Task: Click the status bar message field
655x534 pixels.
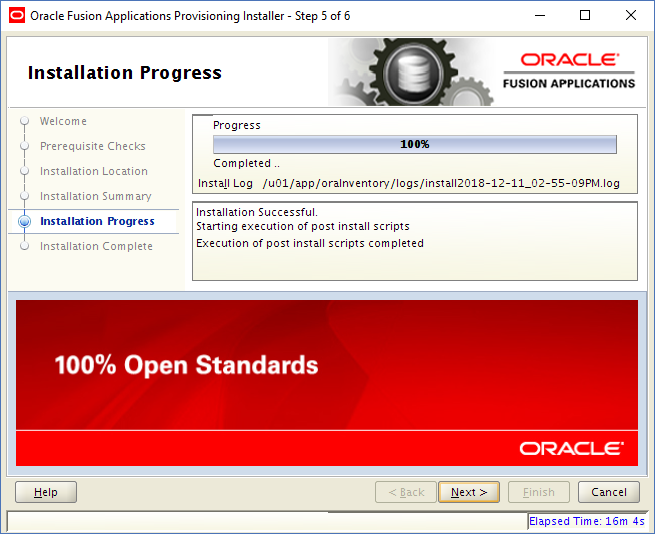Action: pos(267,522)
